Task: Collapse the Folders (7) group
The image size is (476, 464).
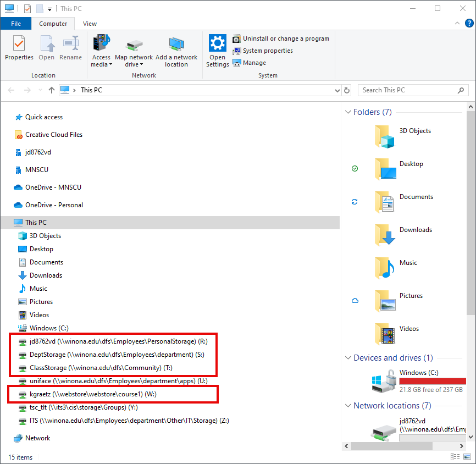Action: coord(347,112)
